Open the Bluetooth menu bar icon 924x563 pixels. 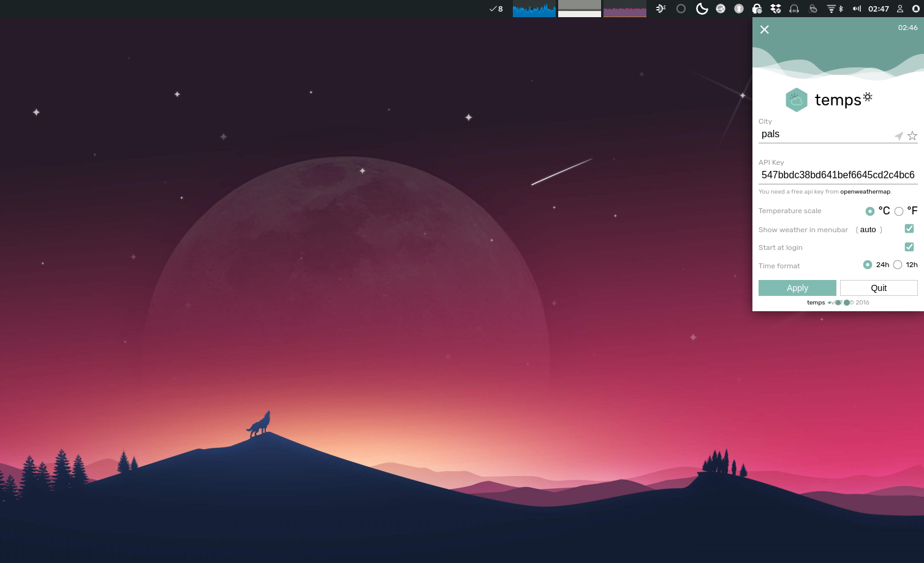coord(841,9)
